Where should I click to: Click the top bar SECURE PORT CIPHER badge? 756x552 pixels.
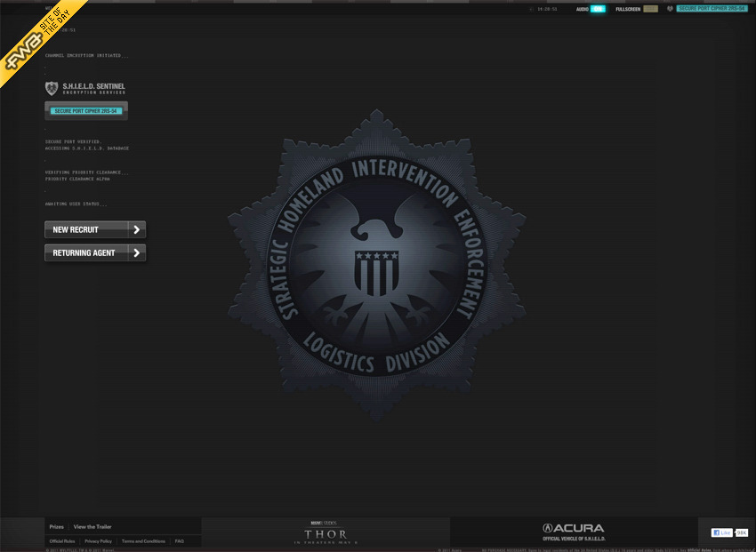(x=712, y=9)
